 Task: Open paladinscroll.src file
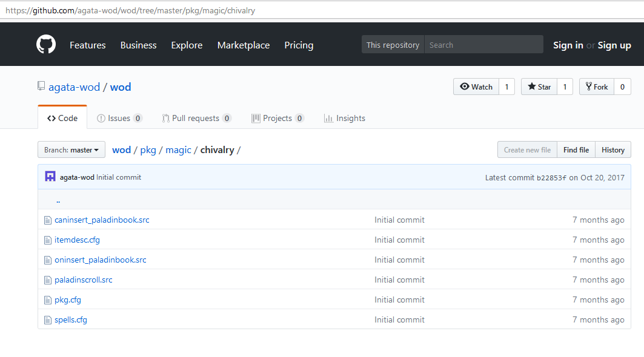84,280
